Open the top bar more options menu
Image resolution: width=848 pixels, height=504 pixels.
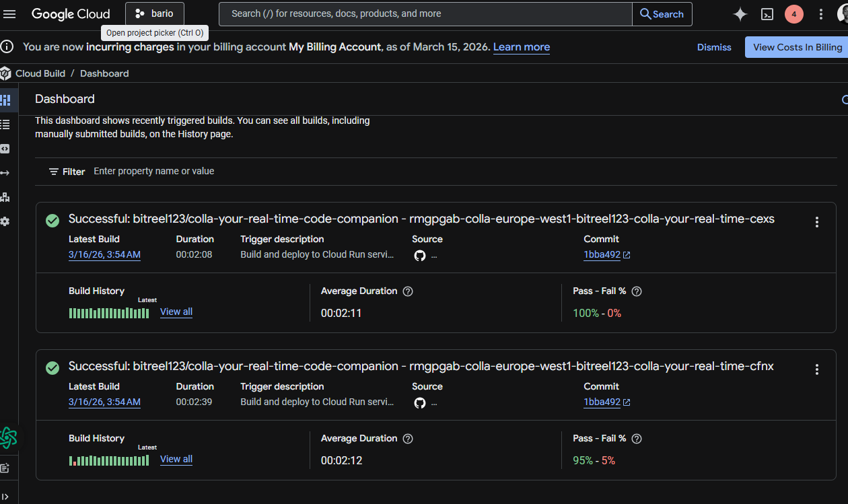click(821, 14)
